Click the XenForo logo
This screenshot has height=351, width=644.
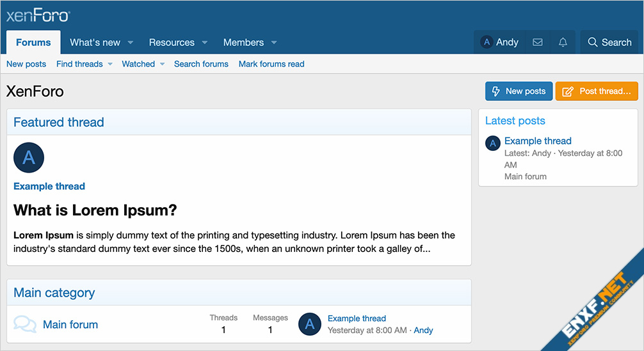38,15
